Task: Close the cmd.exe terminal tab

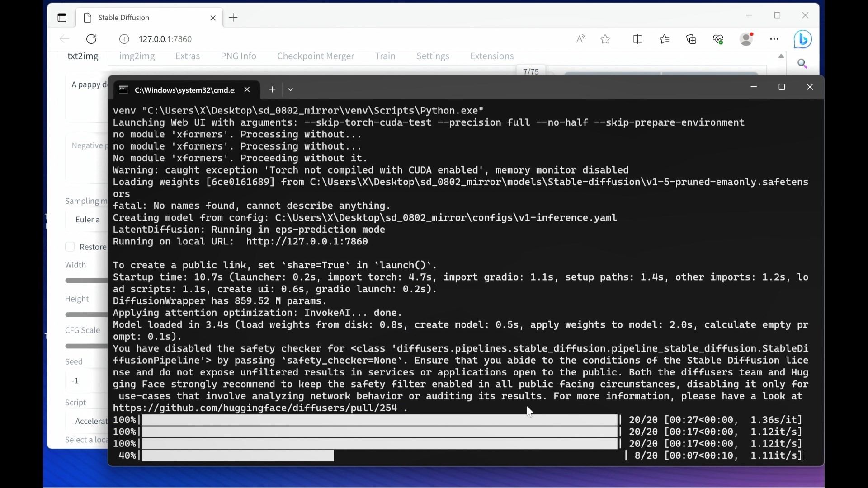Action: click(247, 89)
